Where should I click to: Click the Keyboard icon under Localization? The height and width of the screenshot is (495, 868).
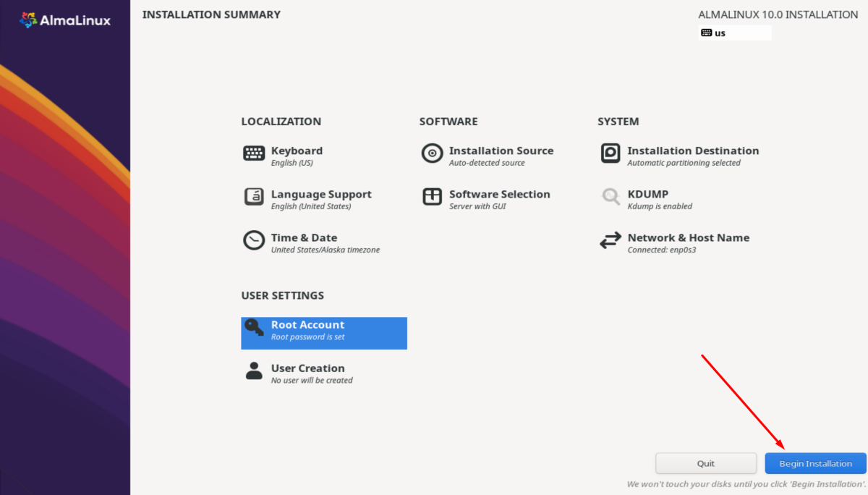[254, 153]
